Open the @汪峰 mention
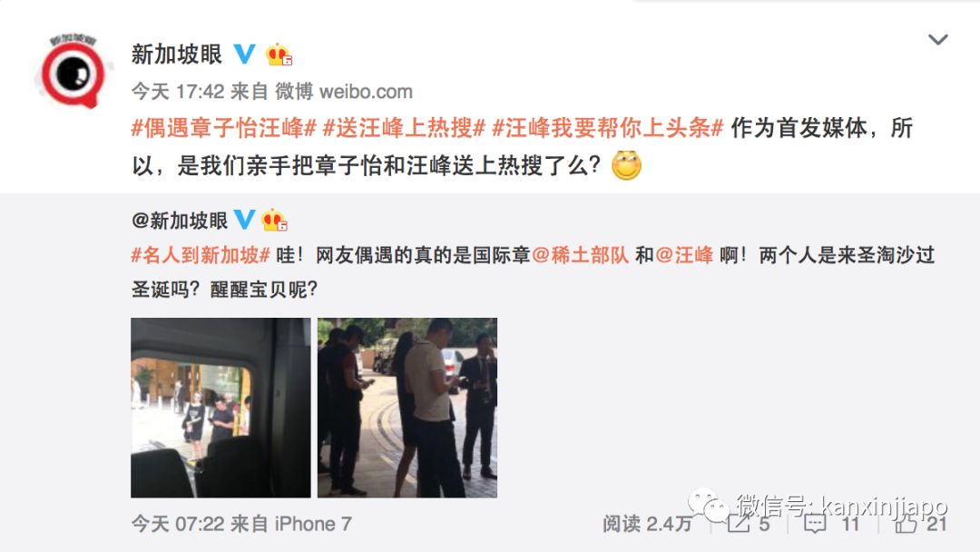The width and height of the screenshot is (980, 552). pos(684,255)
